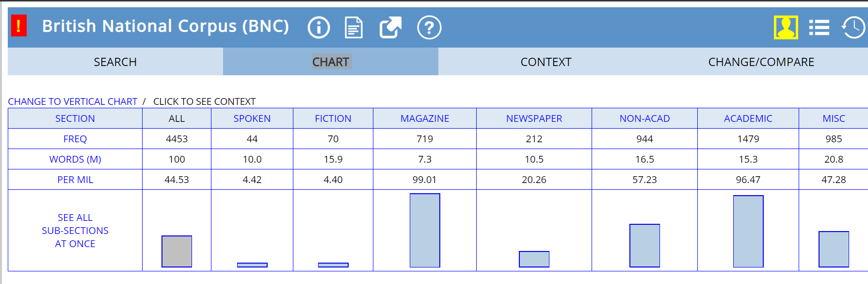
Task: Click the gray ALL frequency bar
Action: click(x=177, y=251)
